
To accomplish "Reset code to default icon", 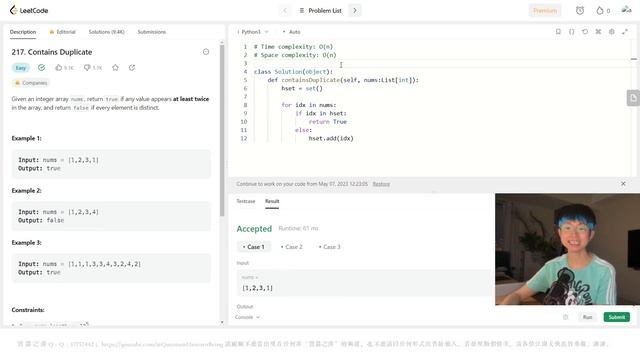I will [585, 31].
